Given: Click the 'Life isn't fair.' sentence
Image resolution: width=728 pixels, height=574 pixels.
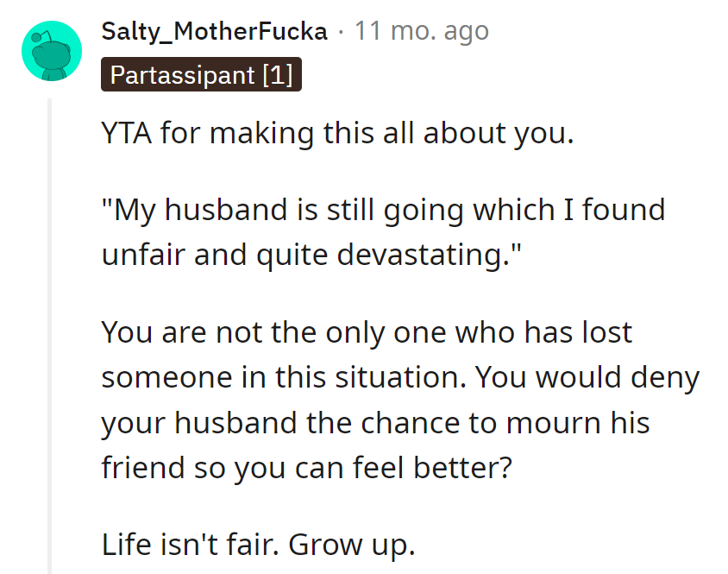Looking at the screenshot, I should (190, 546).
